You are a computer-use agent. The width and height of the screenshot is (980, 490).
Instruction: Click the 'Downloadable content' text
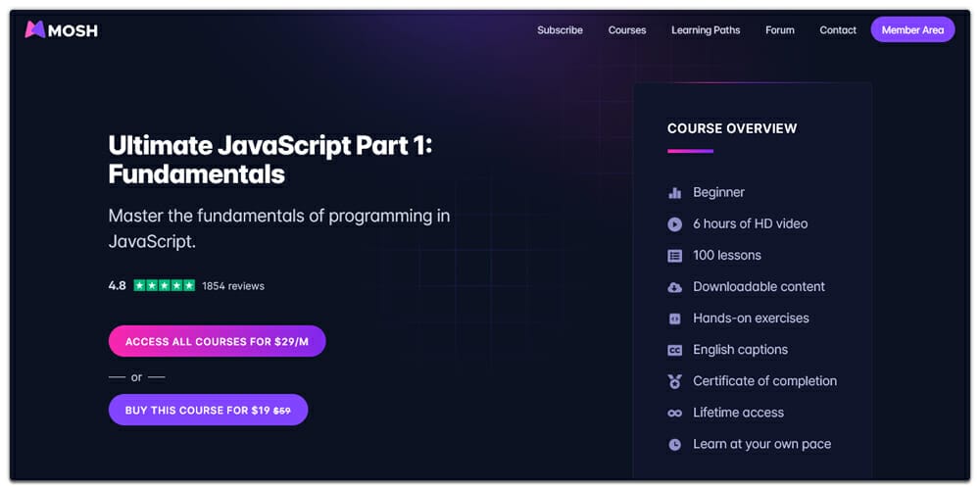click(x=759, y=287)
